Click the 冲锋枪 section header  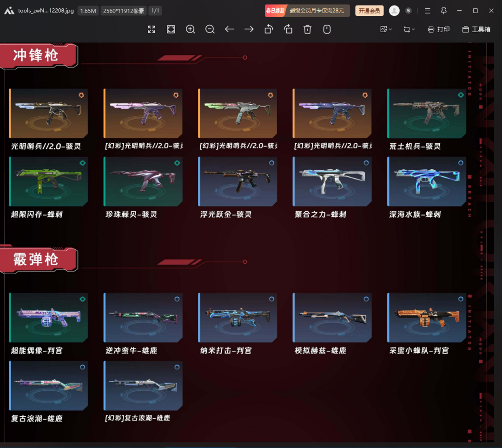[38, 56]
